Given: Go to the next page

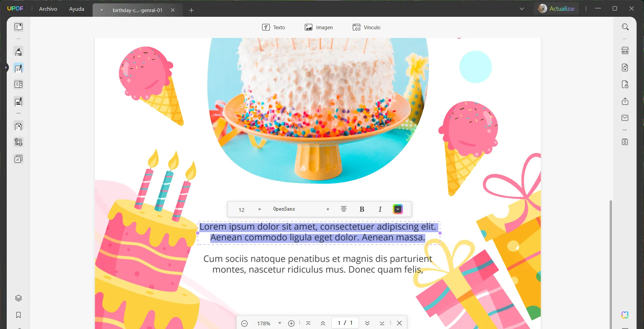Looking at the screenshot, I should [367, 323].
